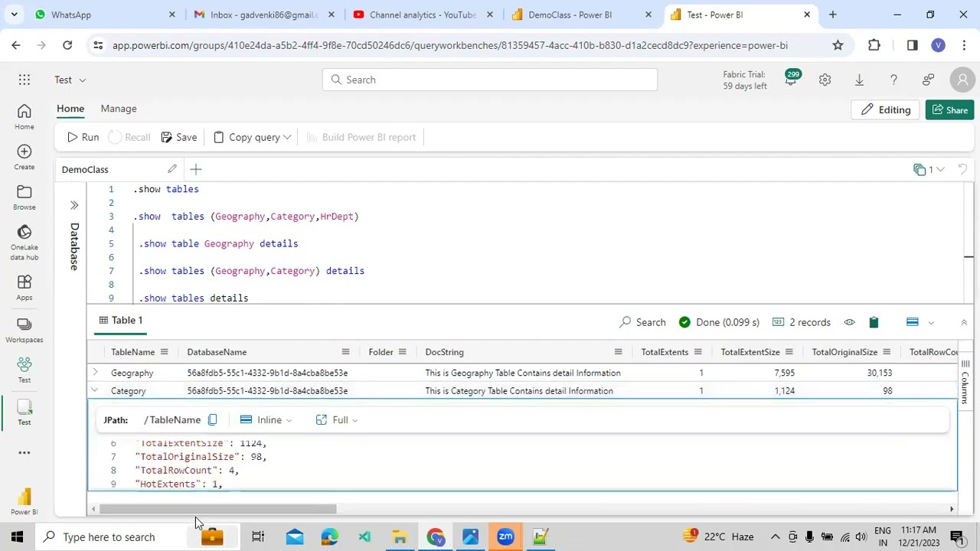
Task: Toggle results visibility eye icon
Action: pos(849,322)
